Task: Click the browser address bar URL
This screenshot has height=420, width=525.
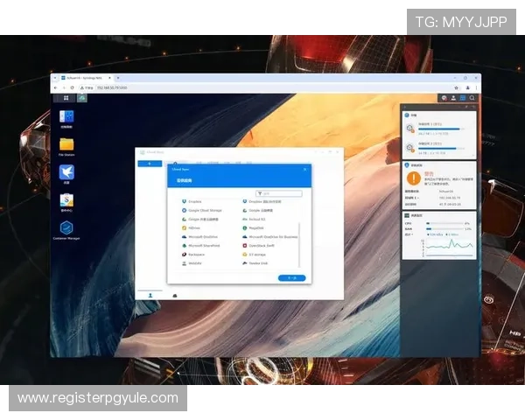Action: click(112, 87)
